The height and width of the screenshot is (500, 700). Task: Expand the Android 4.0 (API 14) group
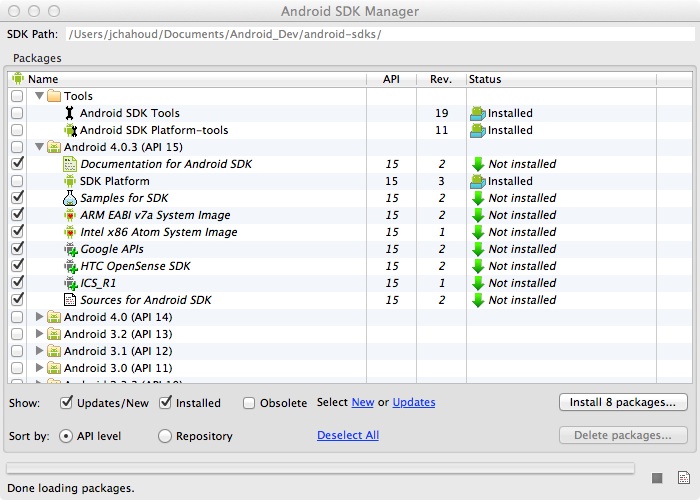click(x=40, y=317)
